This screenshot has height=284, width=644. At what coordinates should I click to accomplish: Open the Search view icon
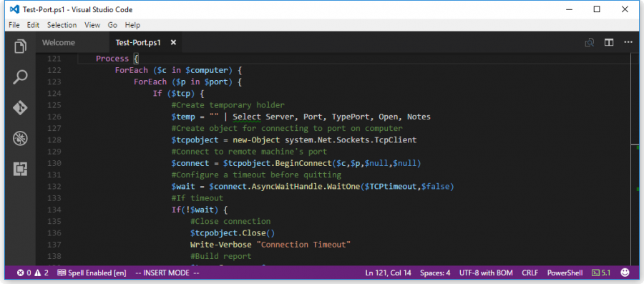(x=20, y=77)
